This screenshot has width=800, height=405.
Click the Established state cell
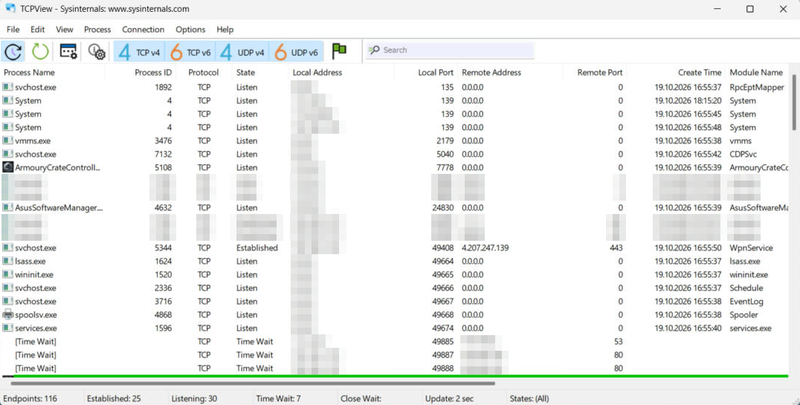pos(257,248)
